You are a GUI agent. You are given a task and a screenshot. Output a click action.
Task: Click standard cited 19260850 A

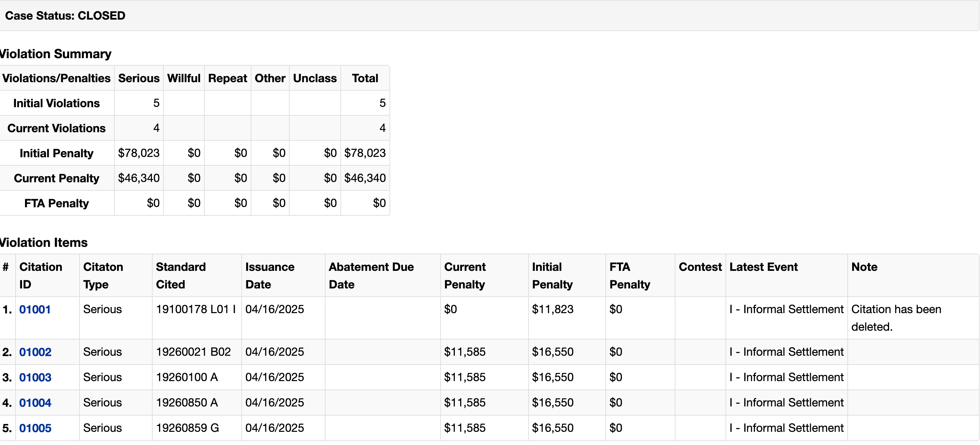187,403
